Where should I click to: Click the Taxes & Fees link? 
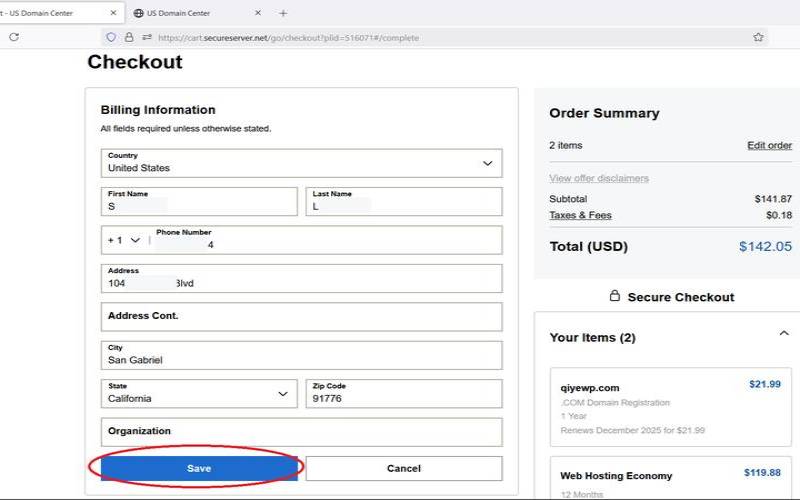click(580, 215)
